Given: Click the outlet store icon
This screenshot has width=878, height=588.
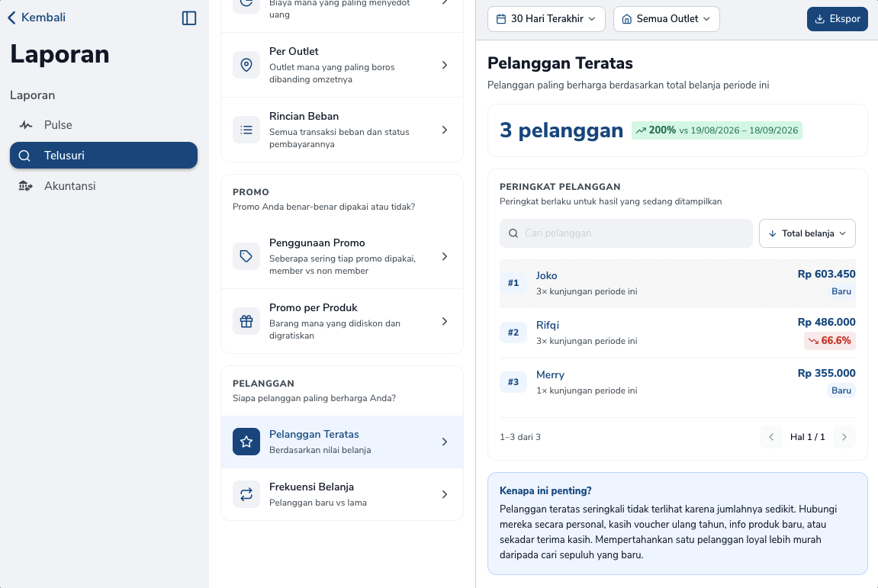Looking at the screenshot, I should tap(627, 19).
